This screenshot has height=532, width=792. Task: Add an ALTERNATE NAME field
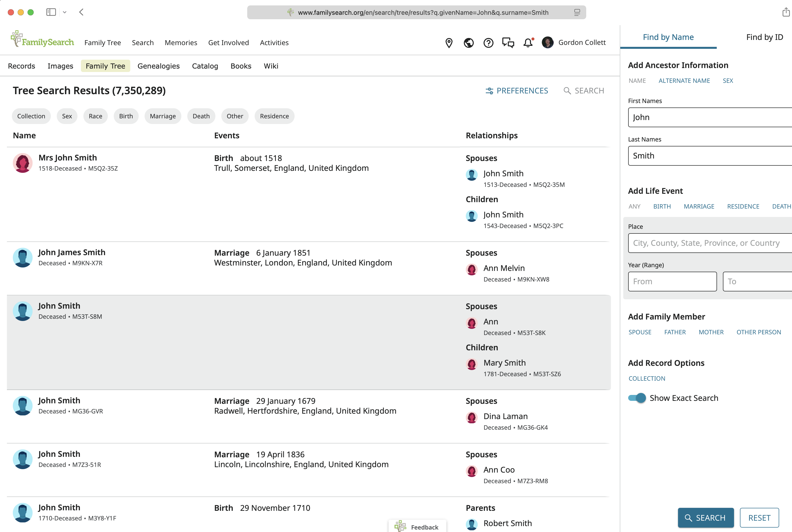[x=684, y=81]
